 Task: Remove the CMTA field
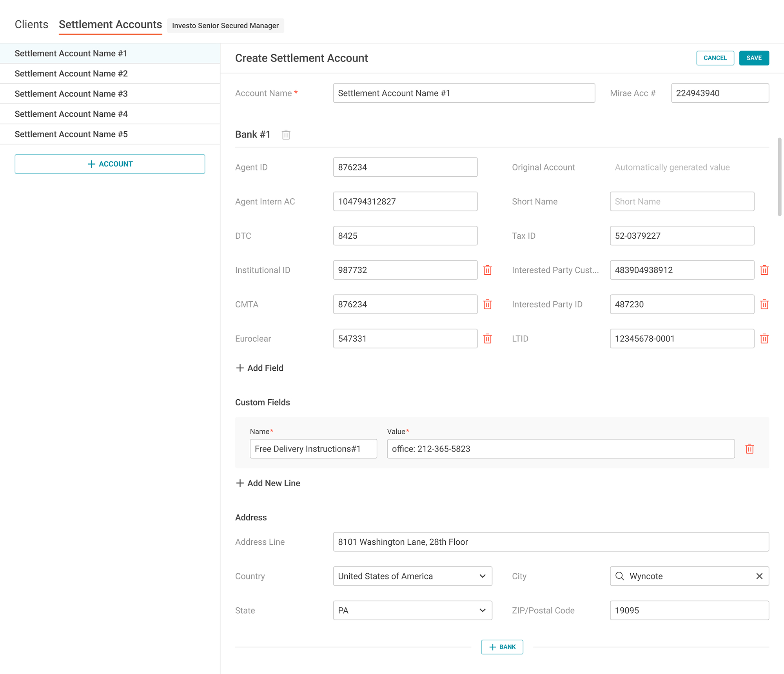coord(488,304)
